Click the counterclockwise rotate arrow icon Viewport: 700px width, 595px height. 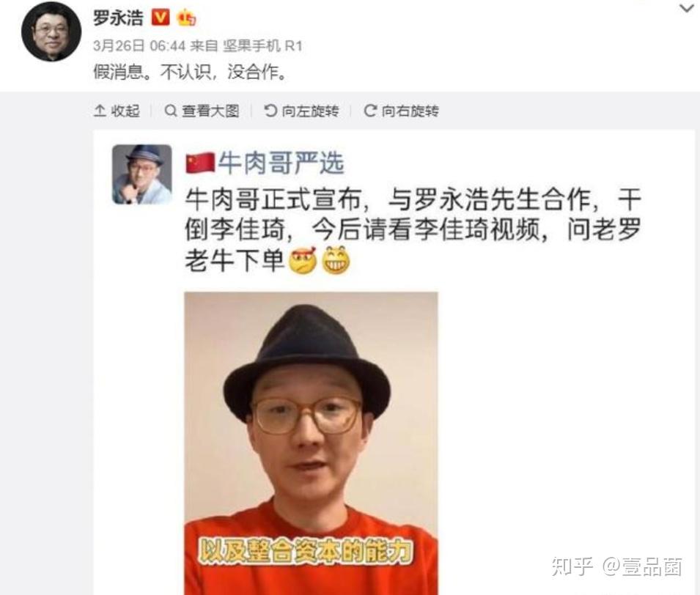tap(270, 111)
